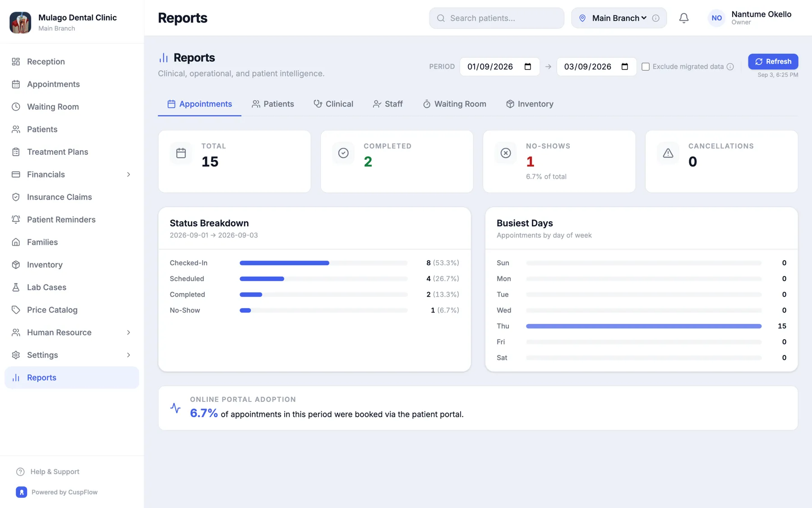Image resolution: width=812 pixels, height=508 pixels.
Task: Click the Powered by CuspFlow text
Action: click(65, 492)
